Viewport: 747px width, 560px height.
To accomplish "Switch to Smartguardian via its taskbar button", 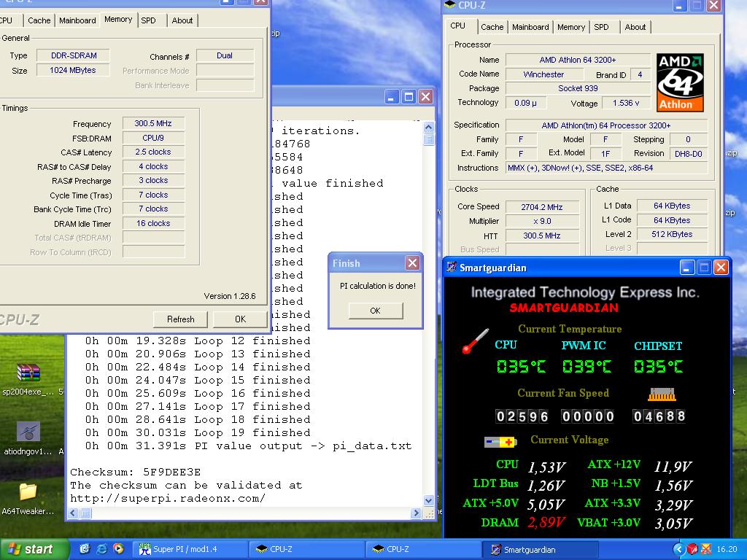I will click(541, 550).
